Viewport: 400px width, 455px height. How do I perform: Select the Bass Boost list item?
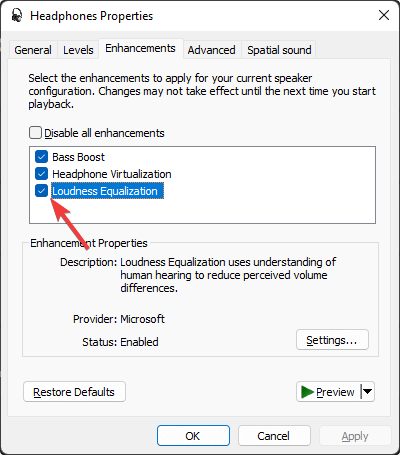(x=78, y=157)
